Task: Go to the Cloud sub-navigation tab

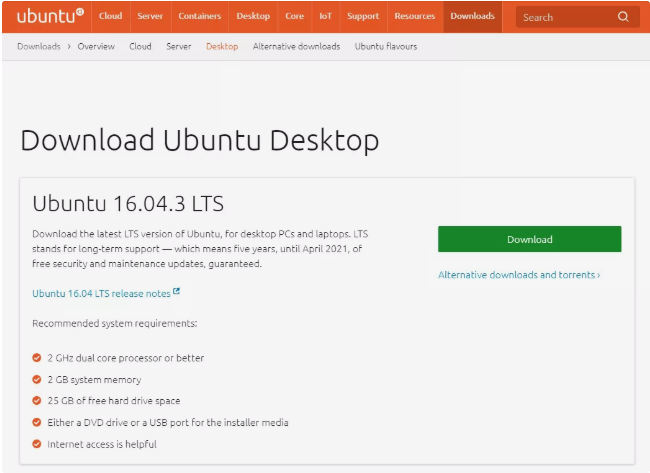Action: pos(140,46)
